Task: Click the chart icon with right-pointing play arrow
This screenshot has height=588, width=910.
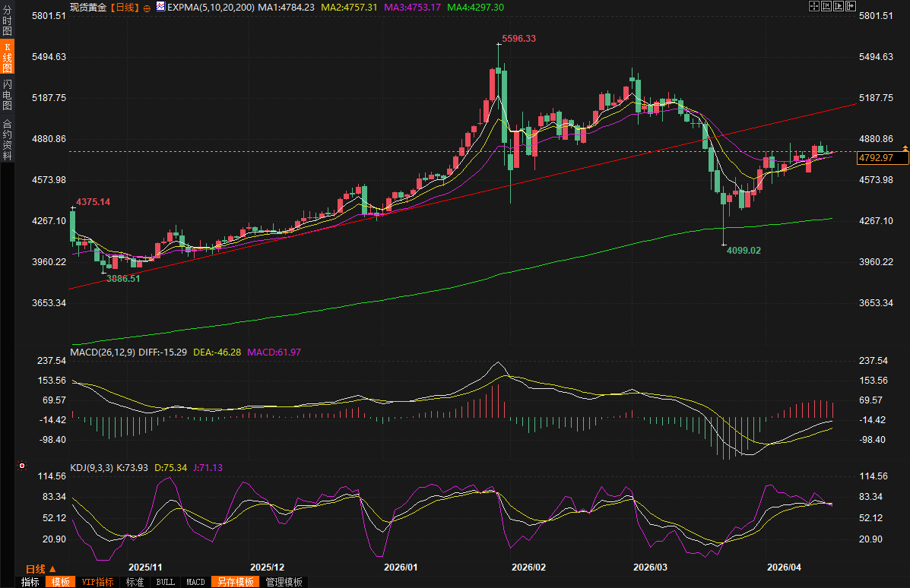Action: (837, 6)
